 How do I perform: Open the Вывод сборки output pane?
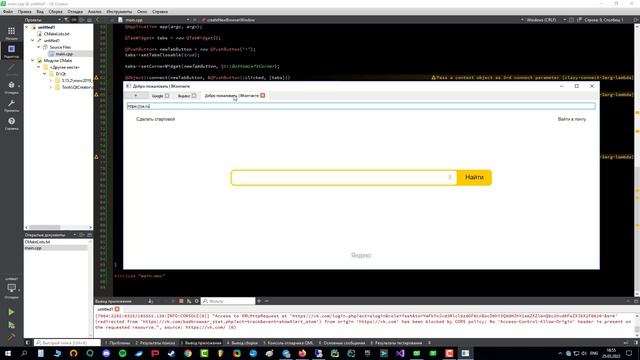(x=242, y=343)
